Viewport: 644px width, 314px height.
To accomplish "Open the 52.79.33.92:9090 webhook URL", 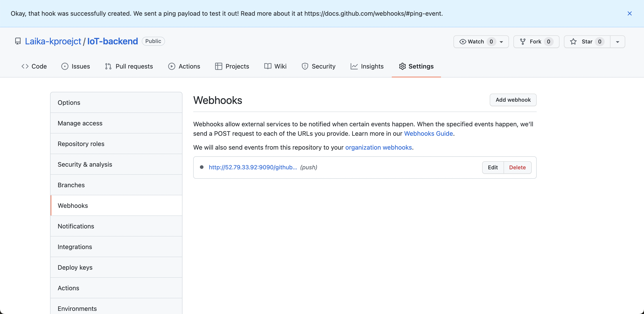I will (x=253, y=167).
